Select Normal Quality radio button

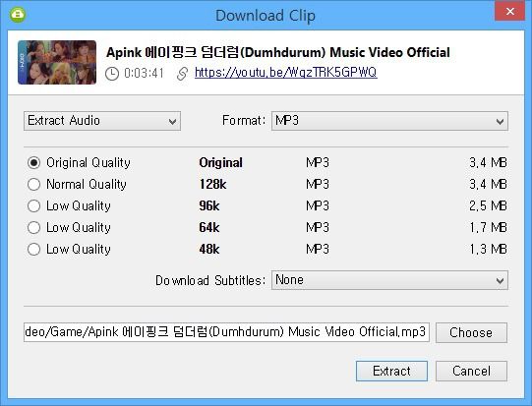[34, 184]
